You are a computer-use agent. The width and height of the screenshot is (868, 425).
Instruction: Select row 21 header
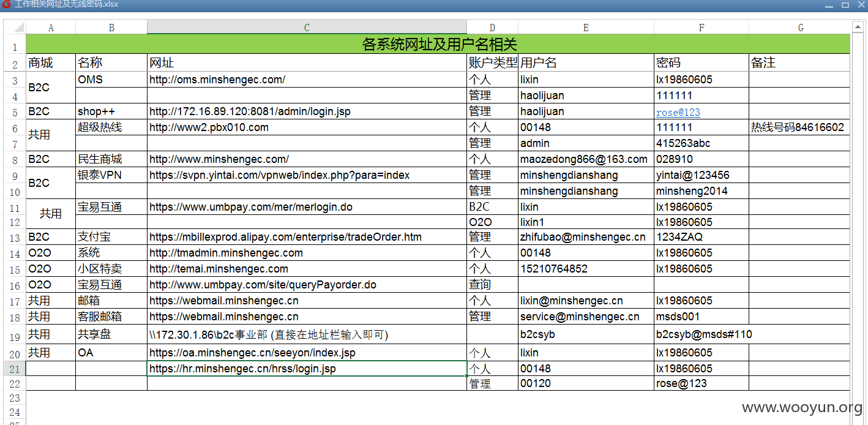(15, 369)
